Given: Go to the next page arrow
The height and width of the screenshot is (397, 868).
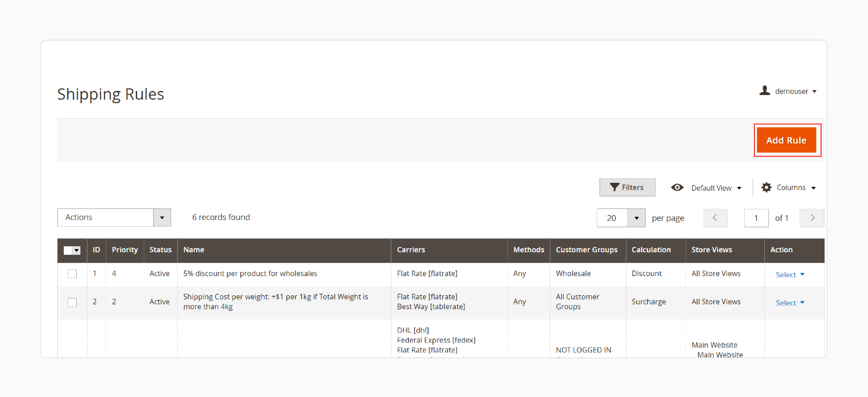Looking at the screenshot, I should pos(812,218).
